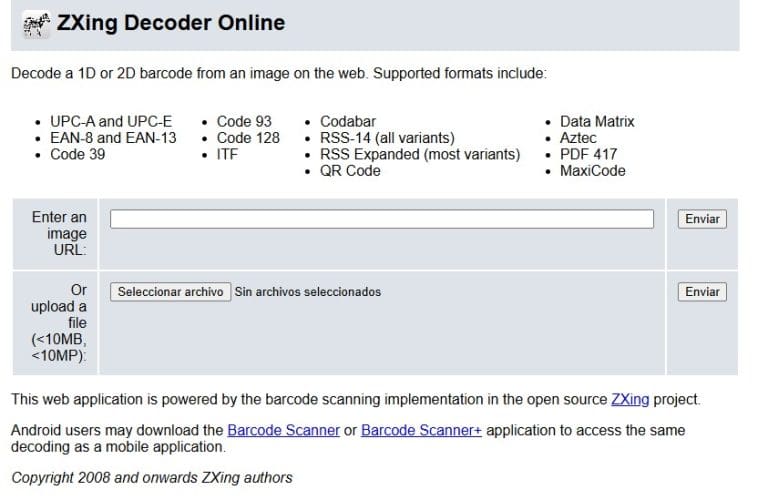Select the Codabar format entry
Screen dimensions: 768x500
click(348, 122)
